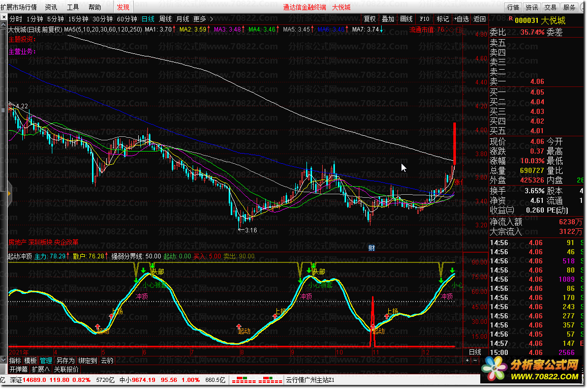Select the 管理 management tab
Image resolution: width=588 pixels, height=389 pixels.
[46, 361]
